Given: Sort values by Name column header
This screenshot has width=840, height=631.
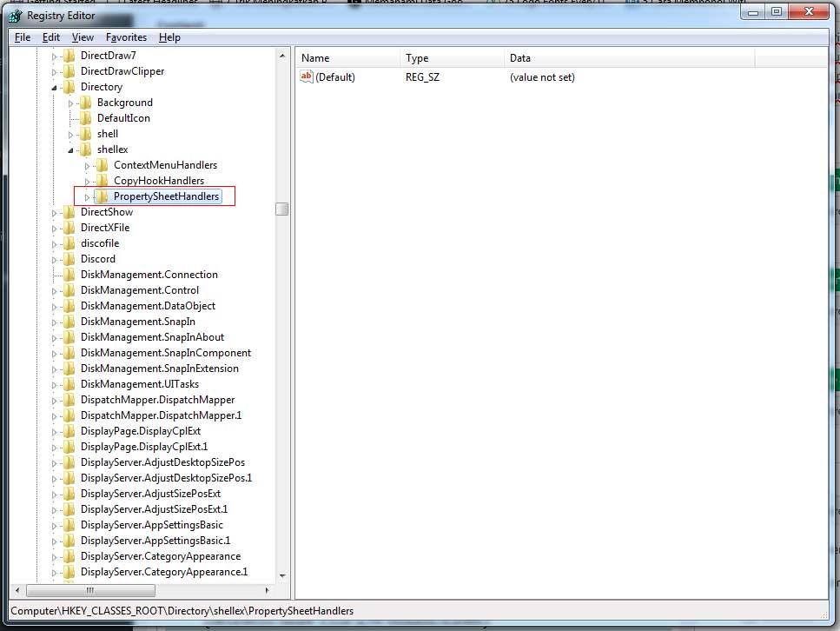Looking at the screenshot, I should pyautogui.click(x=347, y=58).
